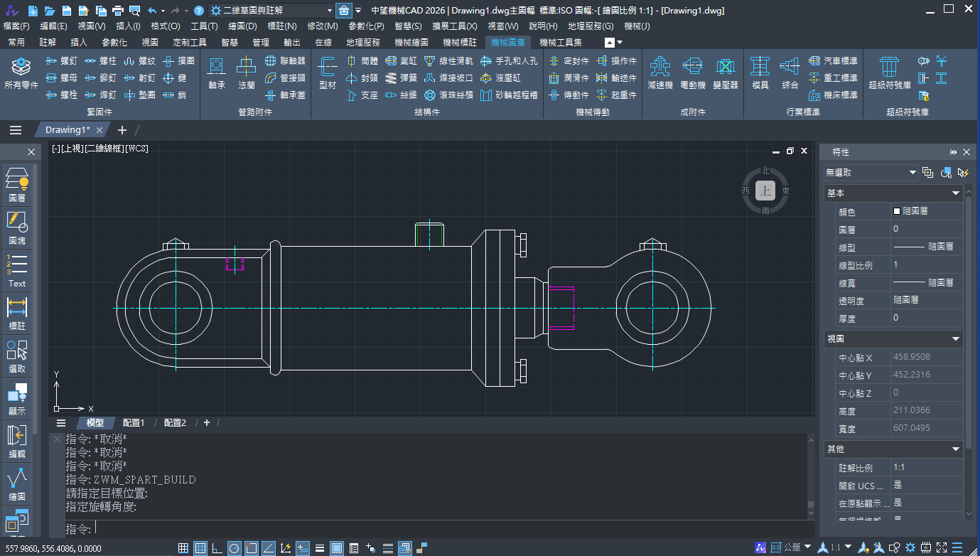Choose the 墊圈 washer part
The height and width of the screenshot is (556, 980).
[139, 95]
